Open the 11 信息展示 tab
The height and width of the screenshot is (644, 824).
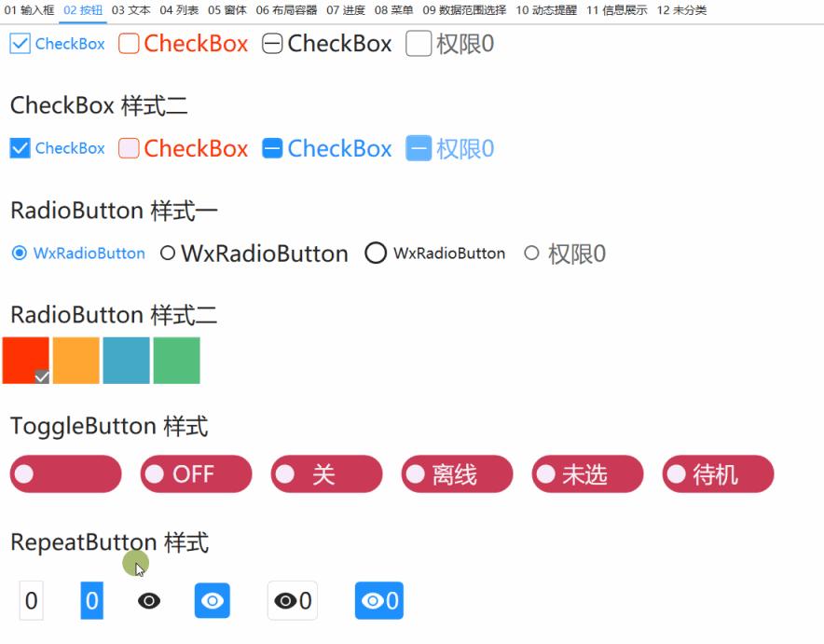(x=617, y=10)
